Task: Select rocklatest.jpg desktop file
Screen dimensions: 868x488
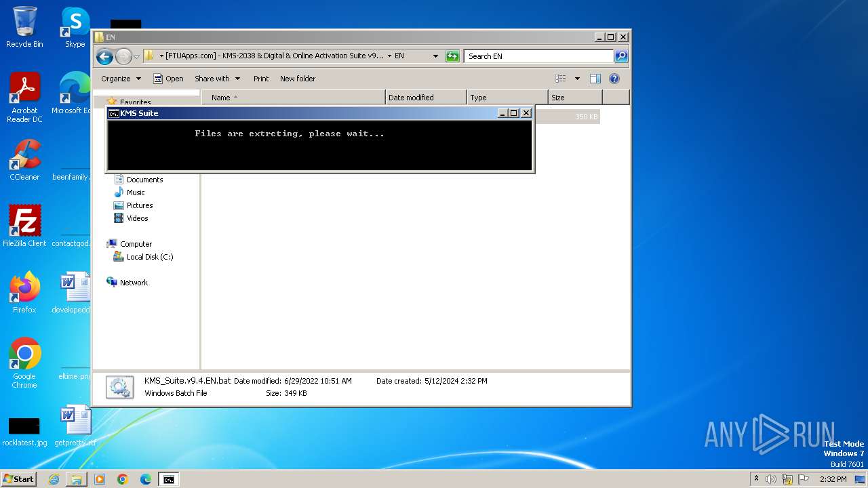Action: [24, 431]
